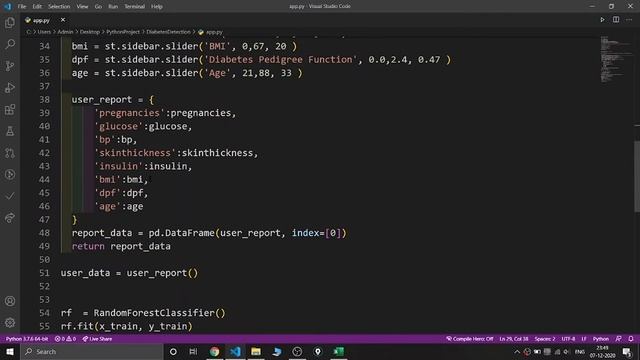Open the Search view in activity bar
This screenshot has height=360, width=640.
click(10, 44)
